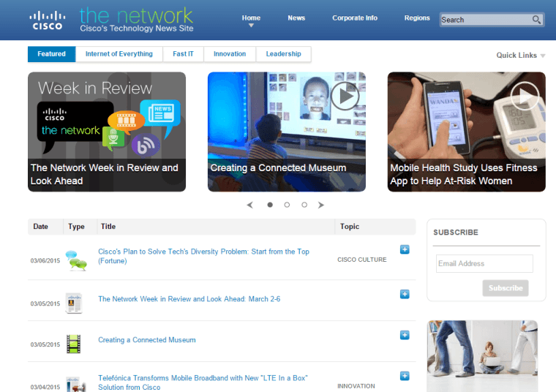Image resolution: width=556 pixels, height=392 pixels.
Task: Select the third carousel dot
Action: pyautogui.click(x=304, y=205)
